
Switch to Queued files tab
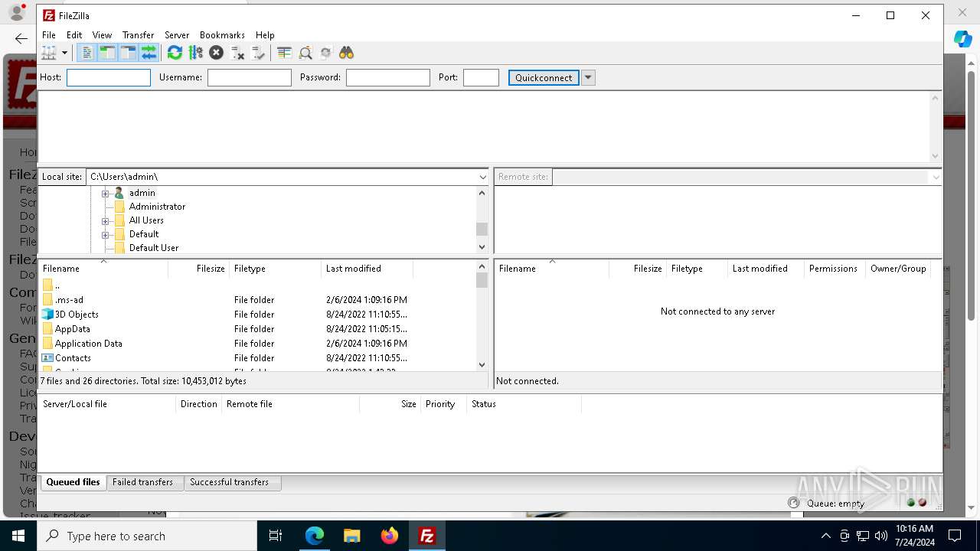point(73,482)
